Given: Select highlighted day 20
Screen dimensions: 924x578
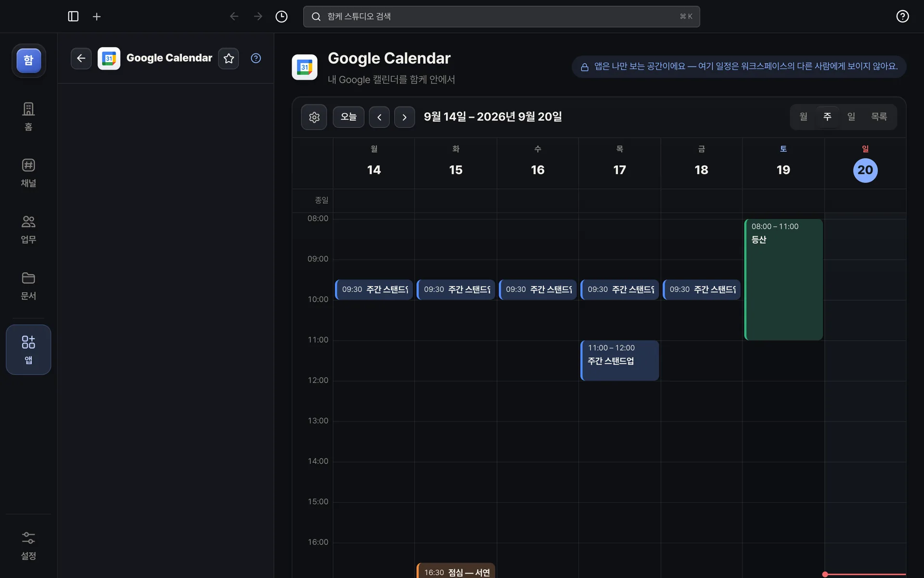Looking at the screenshot, I should pyautogui.click(x=865, y=170).
